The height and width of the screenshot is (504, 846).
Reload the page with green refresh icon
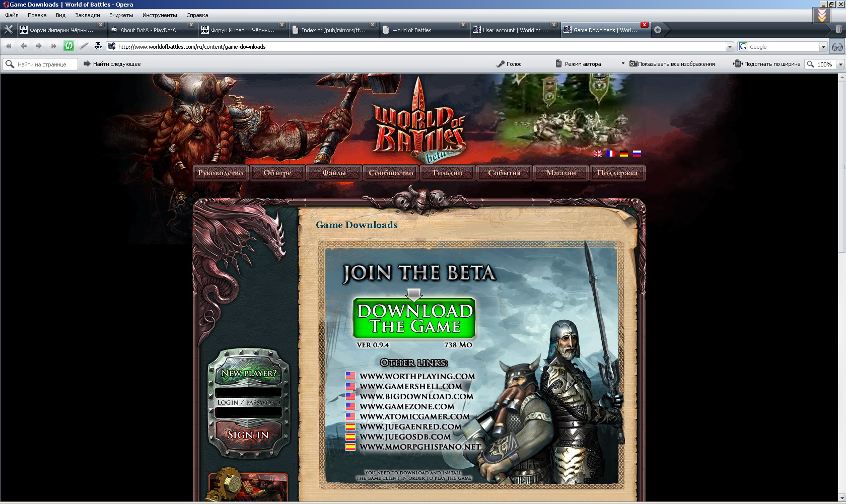pos(69,46)
